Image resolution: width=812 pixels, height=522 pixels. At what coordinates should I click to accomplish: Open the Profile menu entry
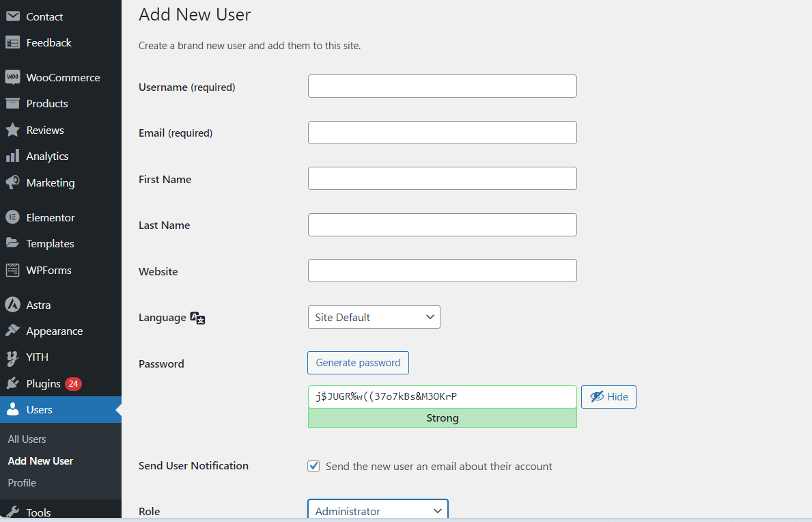pos(21,482)
